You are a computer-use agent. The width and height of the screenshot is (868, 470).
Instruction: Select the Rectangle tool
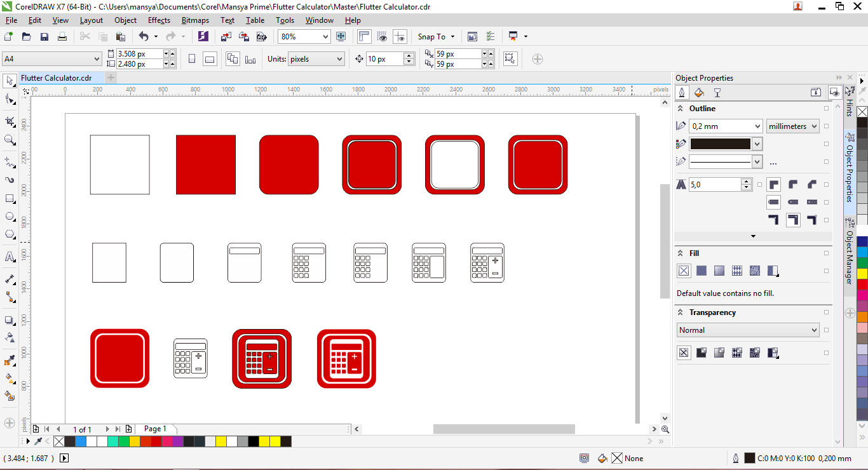tap(10, 198)
